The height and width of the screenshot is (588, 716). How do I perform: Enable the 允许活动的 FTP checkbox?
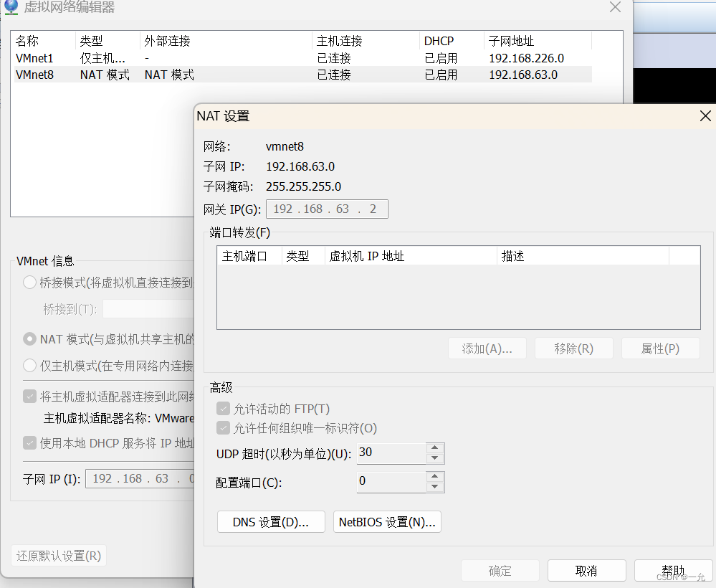[x=224, y=409]
